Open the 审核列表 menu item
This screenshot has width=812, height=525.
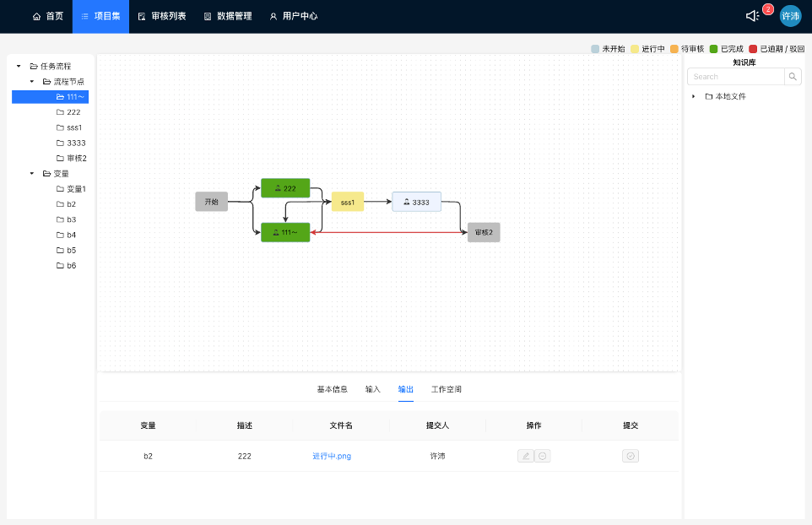[x=162, y=16]
